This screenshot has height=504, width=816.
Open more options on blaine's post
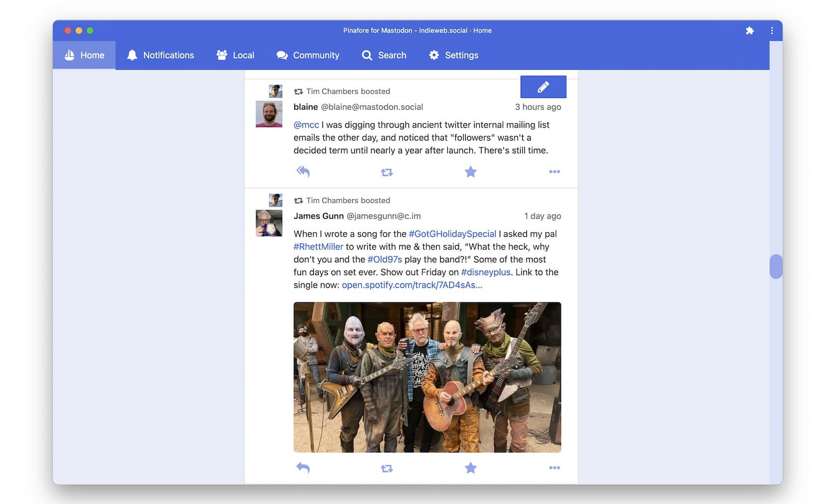point(554,172)
